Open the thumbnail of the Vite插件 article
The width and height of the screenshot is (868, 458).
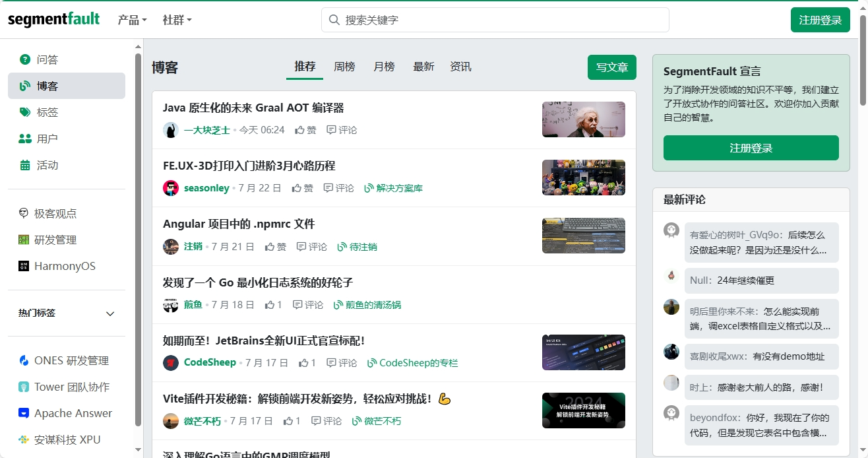pos(584,410)
